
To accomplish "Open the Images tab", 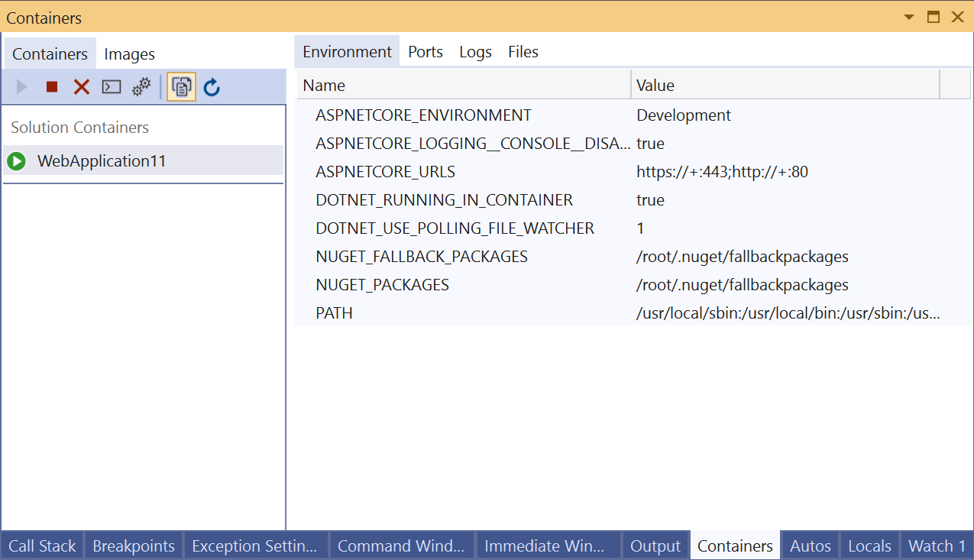I will coord(129,53).
